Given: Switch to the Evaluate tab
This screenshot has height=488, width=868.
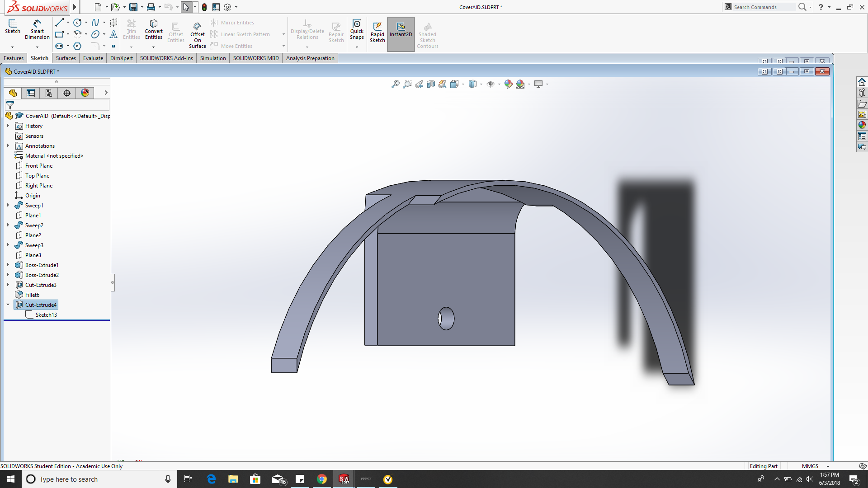Looking at the screenshot, I should (x=93, y=58).
